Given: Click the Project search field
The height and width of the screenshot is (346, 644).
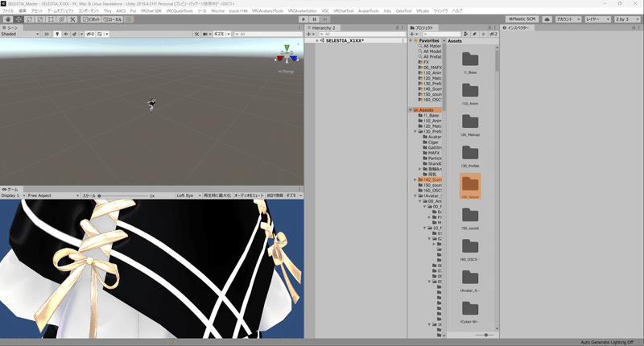Looking at the screenshot, I should pyautogui.click(x=441, y=34).
